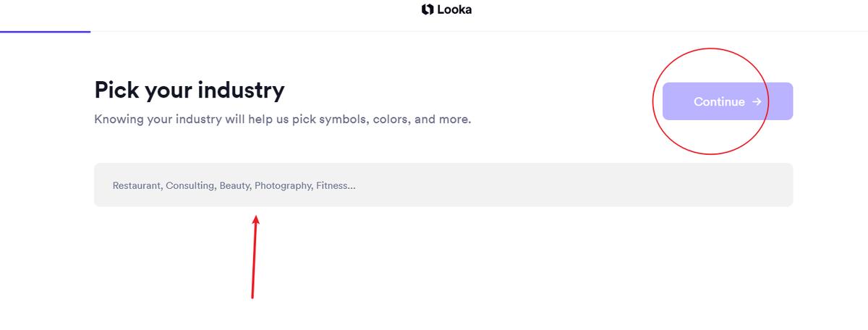Click the "Continue" label text
The height and width of the screenshot is (330, 868).
(x=719, y=102)
